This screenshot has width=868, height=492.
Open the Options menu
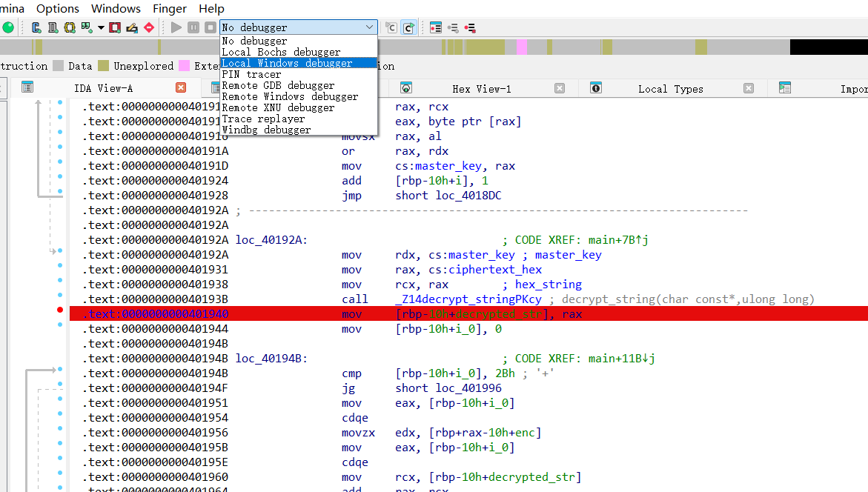(x=57, y=8)
